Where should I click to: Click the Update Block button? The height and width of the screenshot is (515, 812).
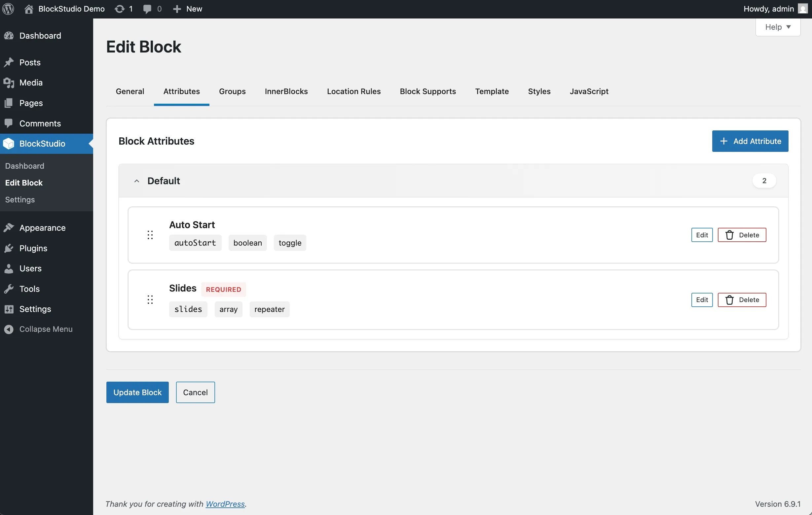pos(137,392)
